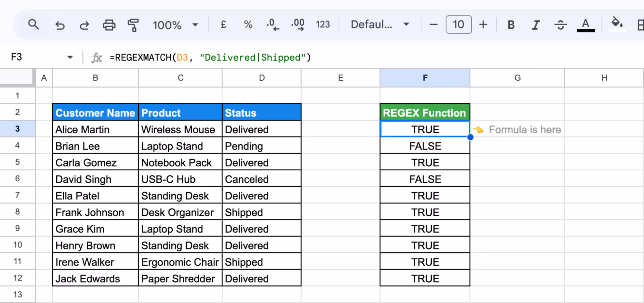Format selection as percent
The height and width of the screenshot is (303, 644).
click(247, 25)
